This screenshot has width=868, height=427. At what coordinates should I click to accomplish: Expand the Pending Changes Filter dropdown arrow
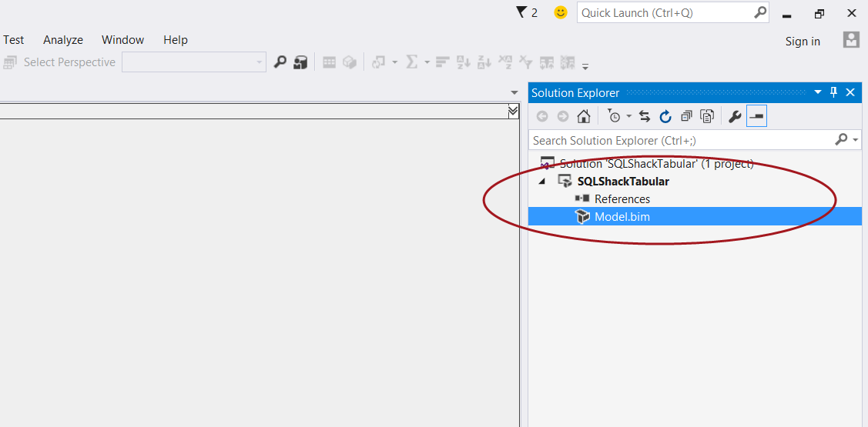click(x=628, y=116)
